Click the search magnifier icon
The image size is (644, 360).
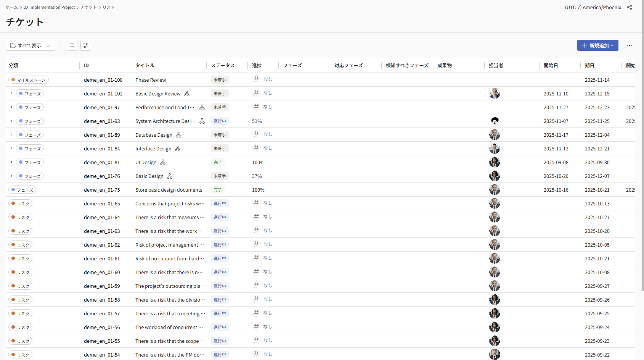(x=72, y=45)
